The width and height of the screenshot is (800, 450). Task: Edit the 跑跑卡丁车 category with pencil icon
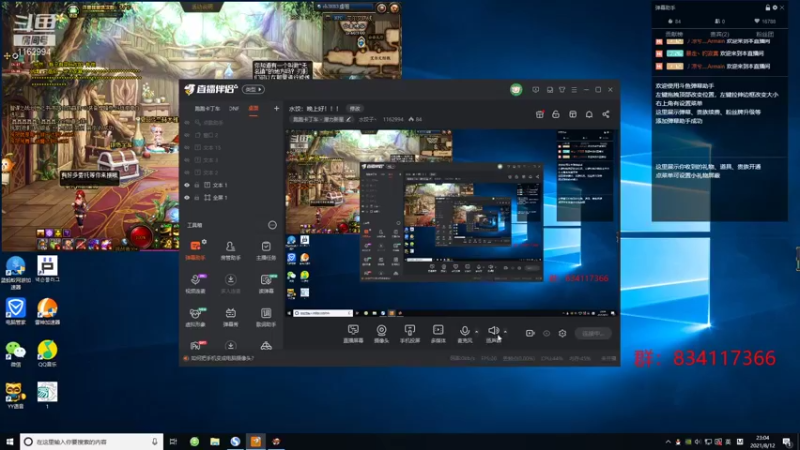348,119
